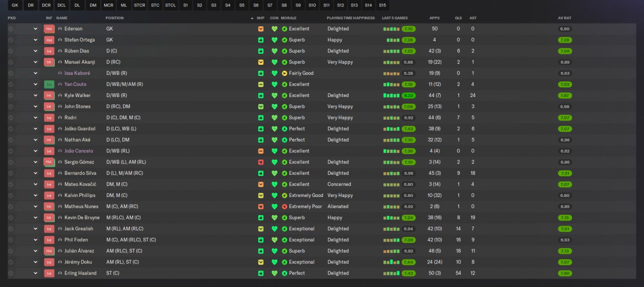This screenshot has width=644, height=287.
Task: Select the DCR position slot
Action: 46,5
